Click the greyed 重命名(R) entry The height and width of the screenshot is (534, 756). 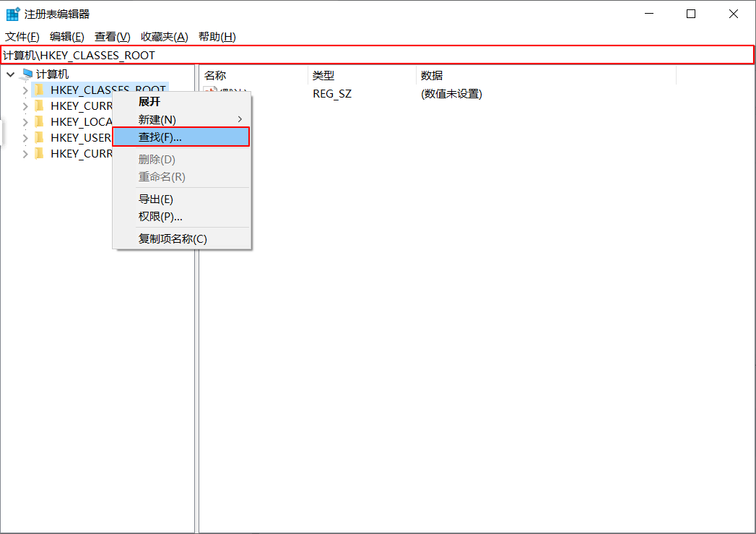[x=181, y=177]
